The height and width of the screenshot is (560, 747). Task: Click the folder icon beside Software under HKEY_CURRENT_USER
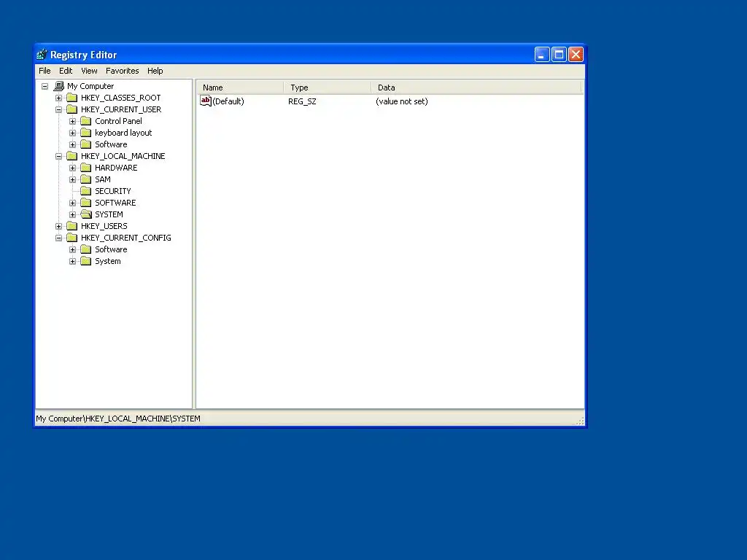tap(86, 144)
